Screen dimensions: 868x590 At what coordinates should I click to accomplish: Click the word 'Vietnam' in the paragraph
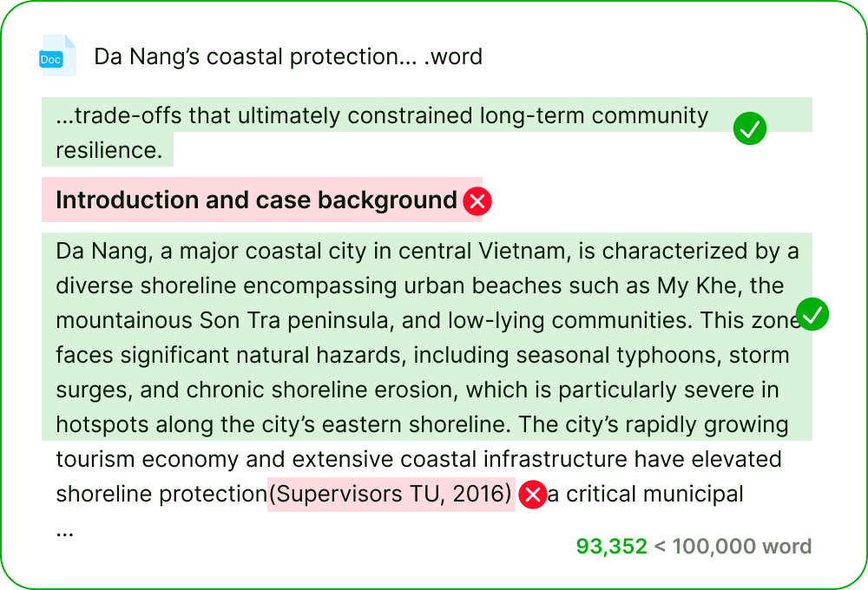point(522,252)
